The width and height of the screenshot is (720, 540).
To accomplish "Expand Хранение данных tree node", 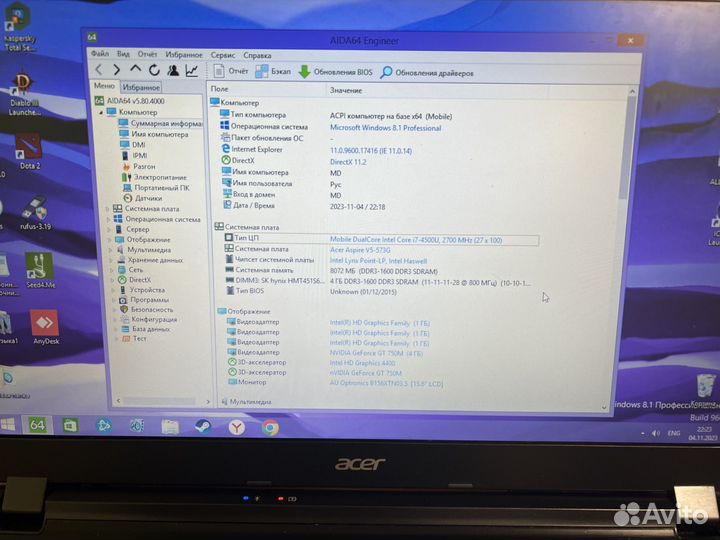I will [111, 260].
